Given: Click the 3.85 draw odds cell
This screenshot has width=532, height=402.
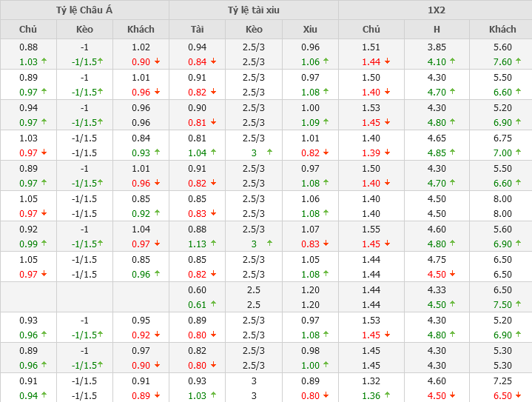Looking at the screenshot, I should pos(437,47).
